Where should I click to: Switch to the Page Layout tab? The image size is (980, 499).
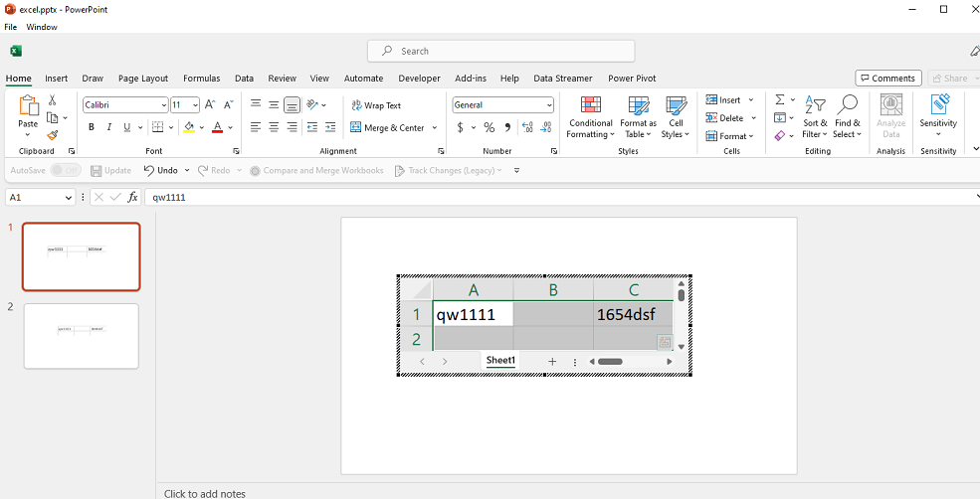143,79
